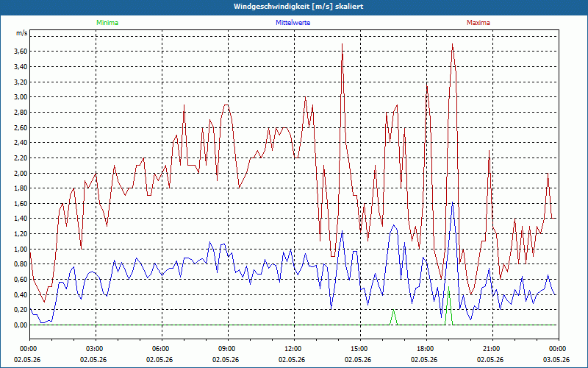Choose the '0,80' y-axis value
588x368 pixels.
(x=21, y=264)
